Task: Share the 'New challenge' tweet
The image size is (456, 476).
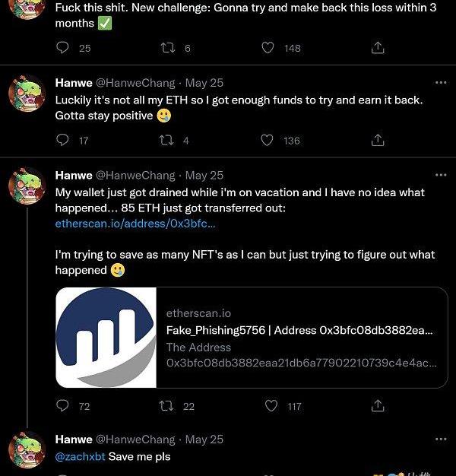Action: coord(377,48)
